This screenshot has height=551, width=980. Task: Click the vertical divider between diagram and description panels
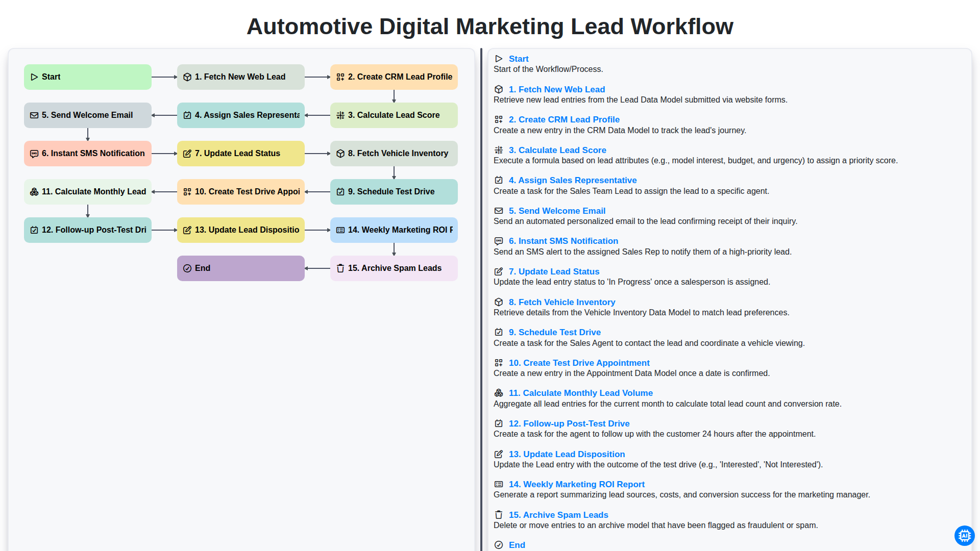tap(481, 299)
